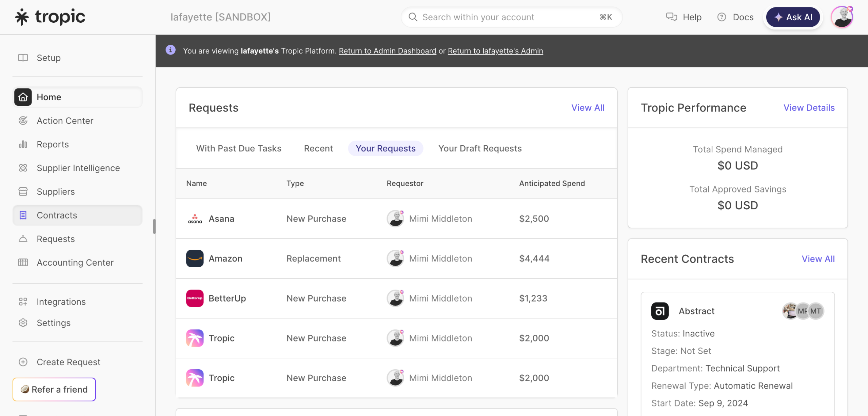Switch to With Past Due Tasks tab

[x=239, y=148]
